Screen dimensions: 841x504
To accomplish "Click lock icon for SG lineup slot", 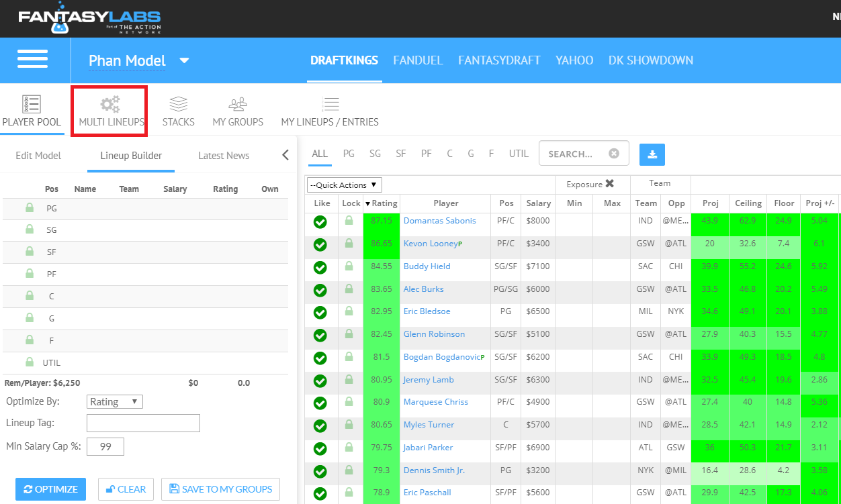I will [30, 230].
